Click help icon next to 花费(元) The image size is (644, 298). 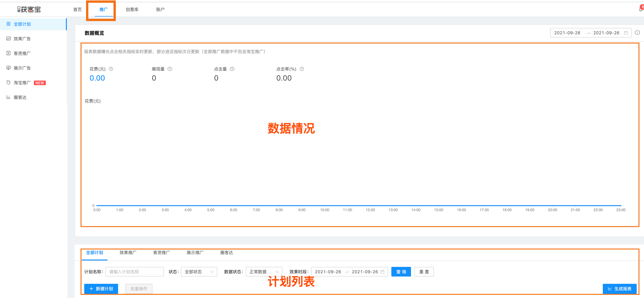[111, 69]
